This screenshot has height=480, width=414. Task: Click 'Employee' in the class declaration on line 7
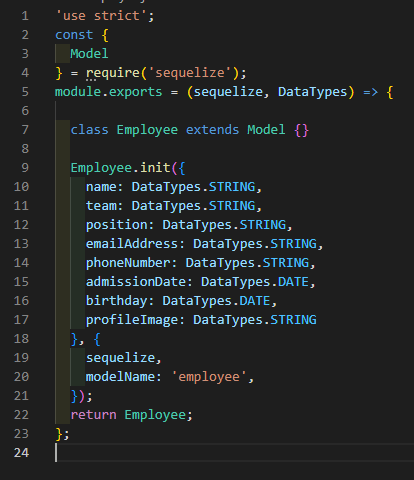pyautogui.click(x=147, y=130)
